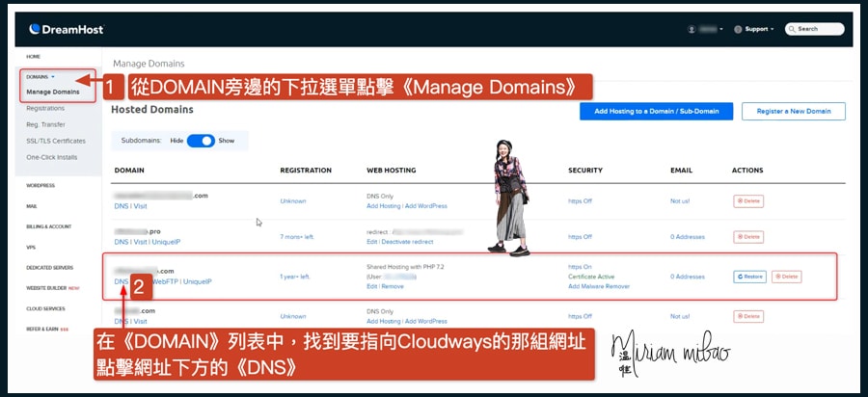This screenshot has width=868, height=397.
Task: Click Add Hosting to a Domain / Sub-Domain
Action: (657, 111)
